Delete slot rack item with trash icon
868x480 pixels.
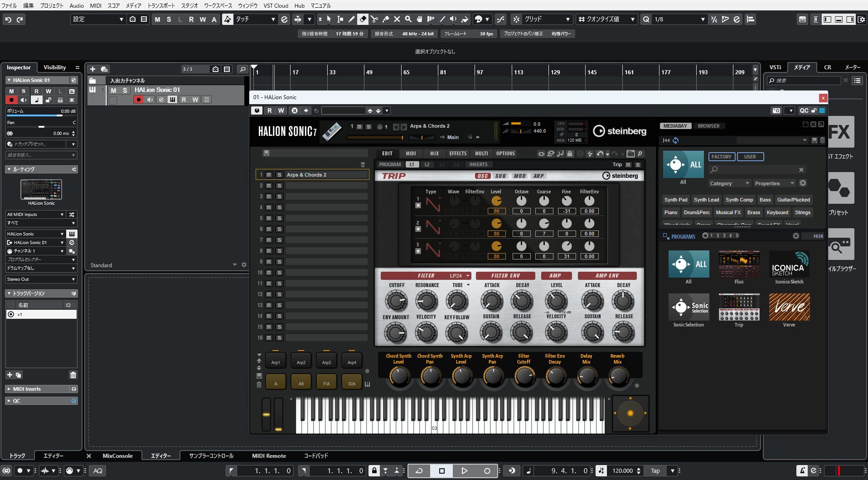pos(363,164)
